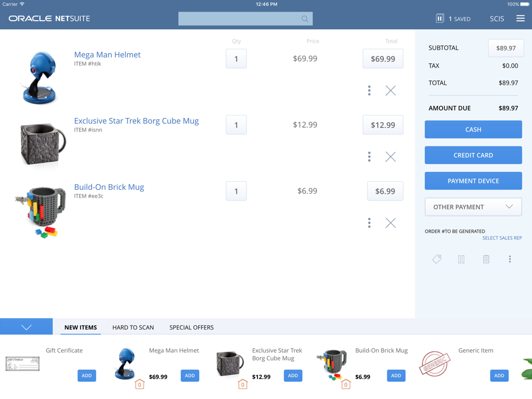Screen dimensions: 532x399
Task: Focus the header search field
Action: [245, 19]
